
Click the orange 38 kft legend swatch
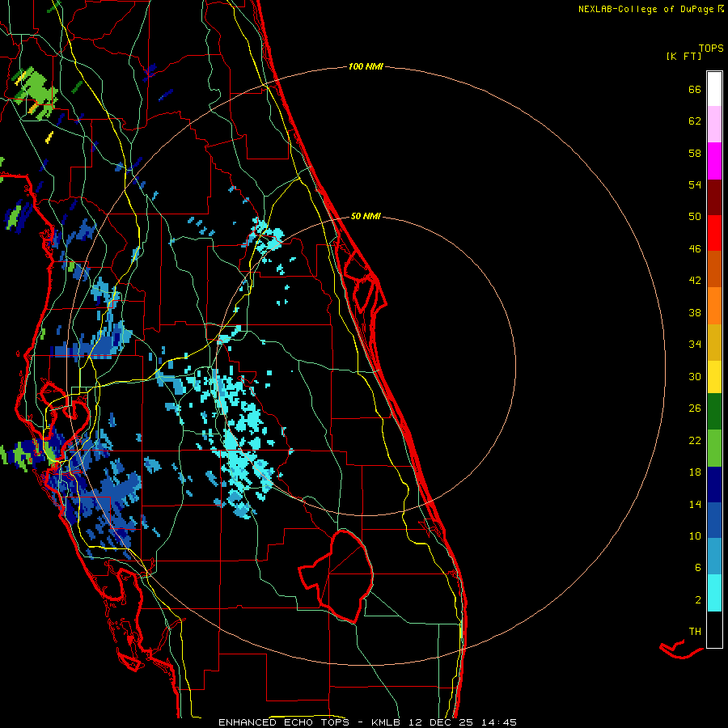pyautogui.click(x=714, y=306)
